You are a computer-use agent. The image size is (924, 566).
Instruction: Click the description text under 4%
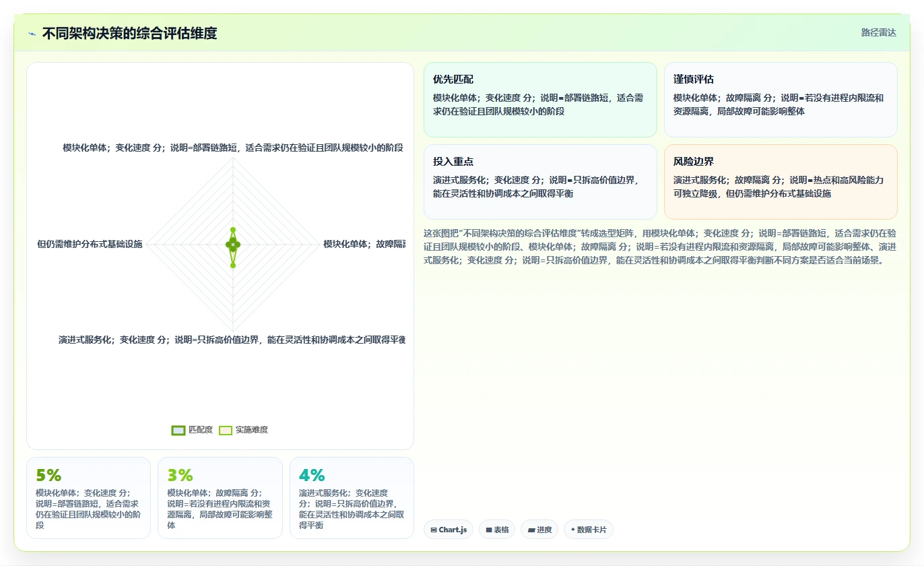(352, 509)
